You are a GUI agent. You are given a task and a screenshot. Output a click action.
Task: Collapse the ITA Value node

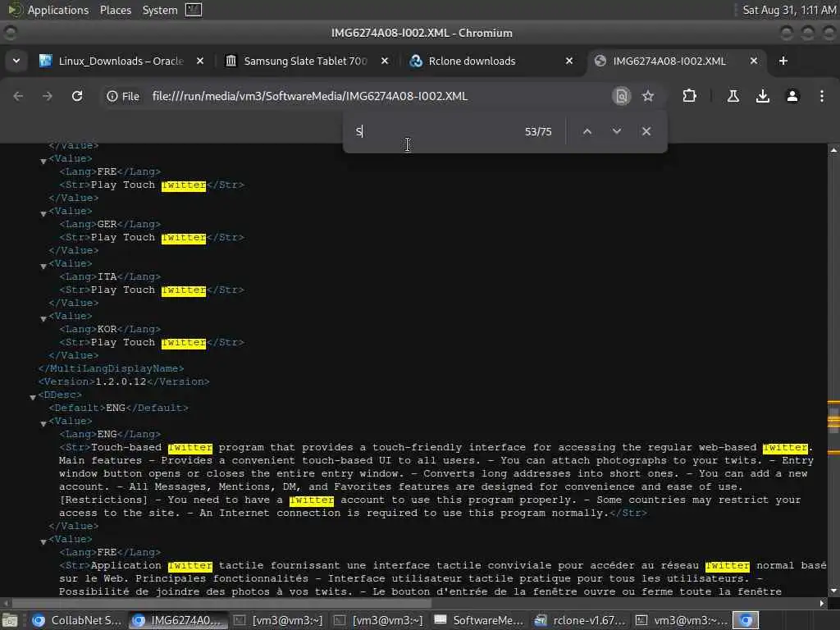coord(43,266)
